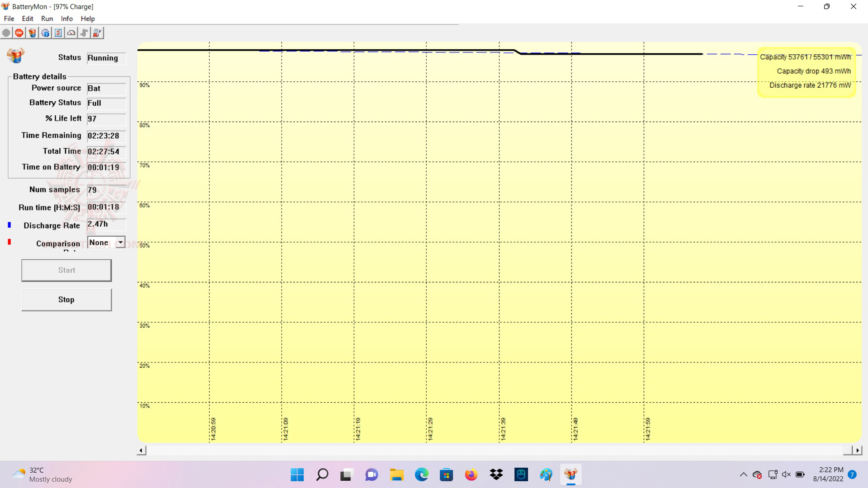Screen dimensions: 868x488
Task: Click the Discharge Rate value field
Action: coord(106,225)
